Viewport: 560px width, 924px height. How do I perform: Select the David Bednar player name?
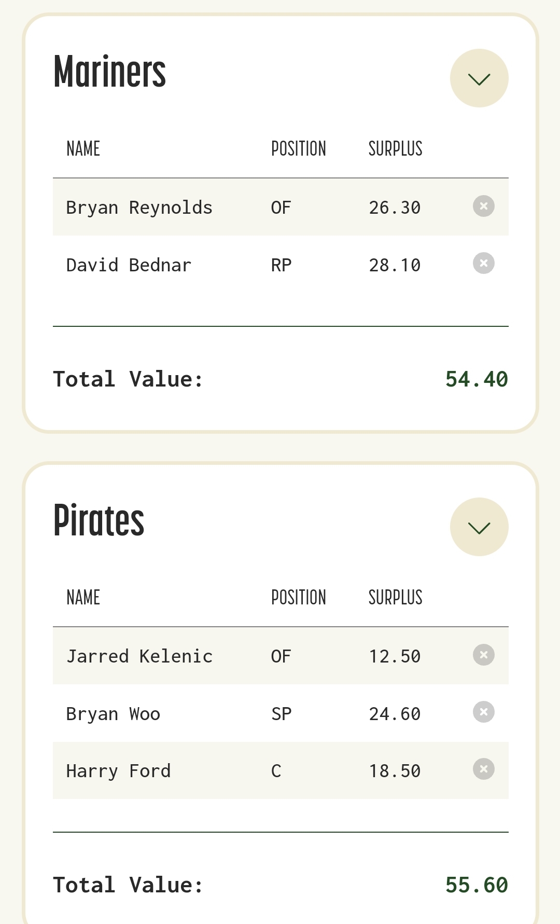click(x=129, y=265)
